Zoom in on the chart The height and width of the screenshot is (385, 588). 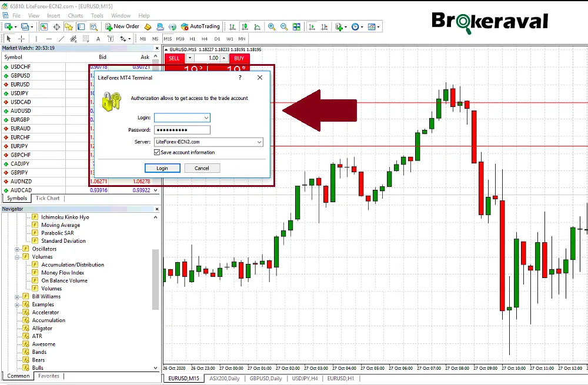click(x=272, y=26)
